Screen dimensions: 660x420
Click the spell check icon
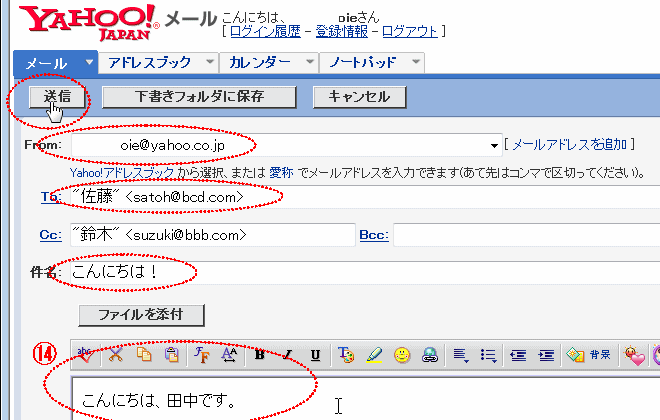tap(88, 354)
